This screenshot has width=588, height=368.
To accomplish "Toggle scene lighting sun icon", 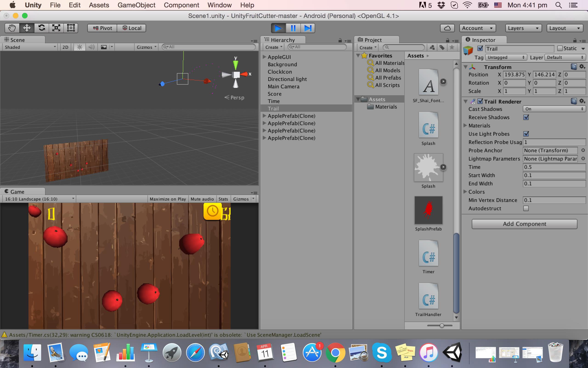I will click(x=79, y=47).
